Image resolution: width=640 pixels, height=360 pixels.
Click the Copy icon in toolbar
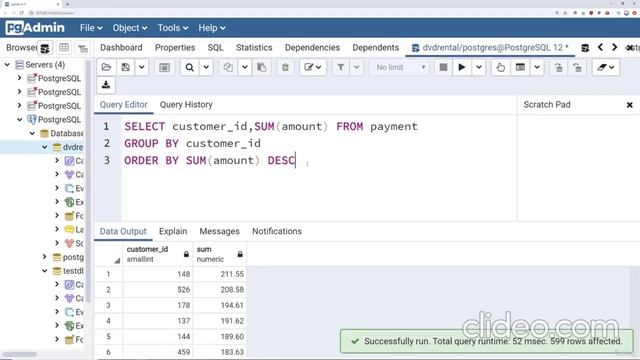coord(228,67)
